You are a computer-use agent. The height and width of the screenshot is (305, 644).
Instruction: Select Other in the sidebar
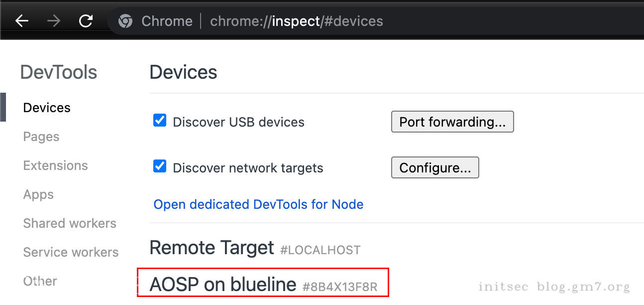coord(40,281)
